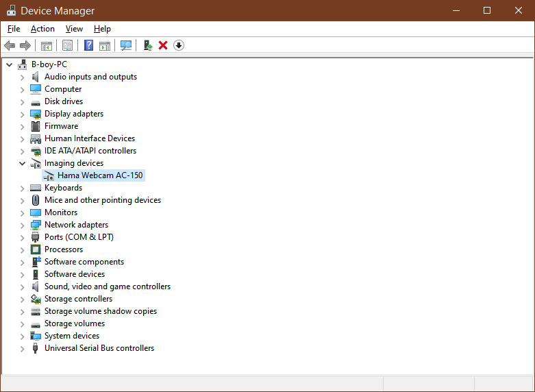Select the Processors tree label
Image resolution: width=535 pixels, height=392 pixels.
[x=64, y=249]
